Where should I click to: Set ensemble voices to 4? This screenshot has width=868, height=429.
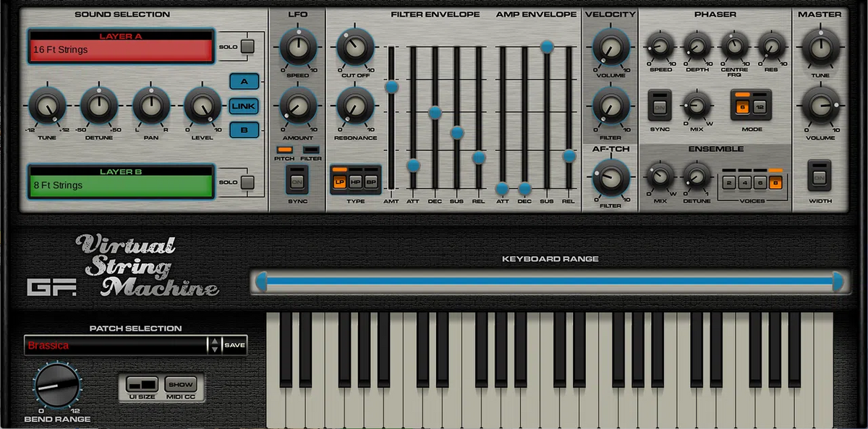(x=743, y=182)
